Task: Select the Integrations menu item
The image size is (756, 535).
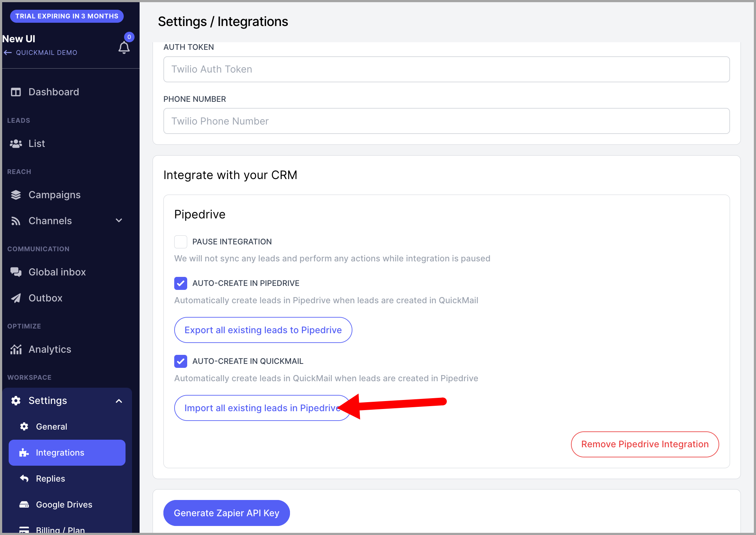Action: point(67,453)
